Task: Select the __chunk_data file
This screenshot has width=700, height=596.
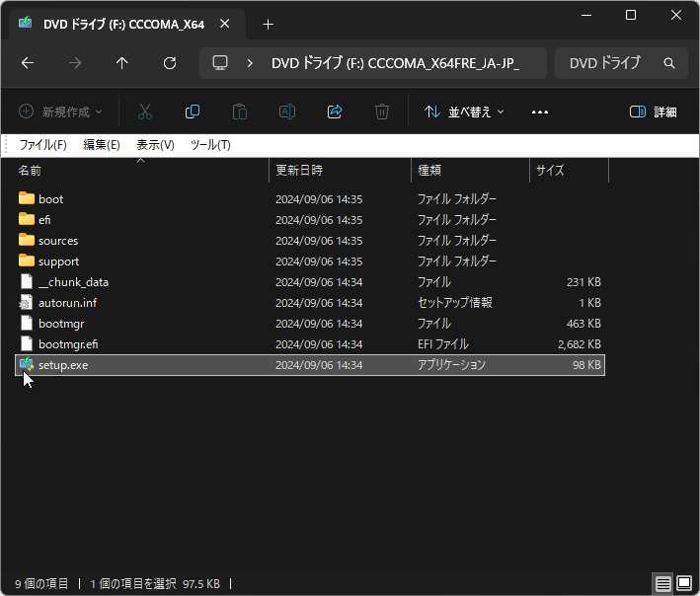Action: click(x=73, y=282)
